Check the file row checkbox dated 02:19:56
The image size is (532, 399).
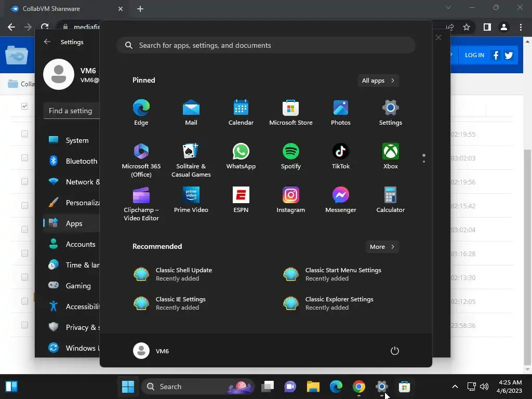coord(24,181)
